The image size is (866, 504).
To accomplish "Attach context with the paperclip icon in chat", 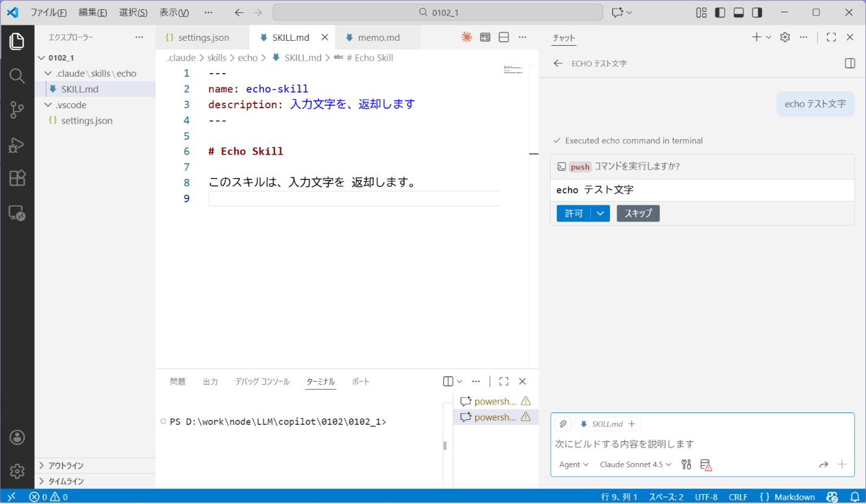I will 562,424.
